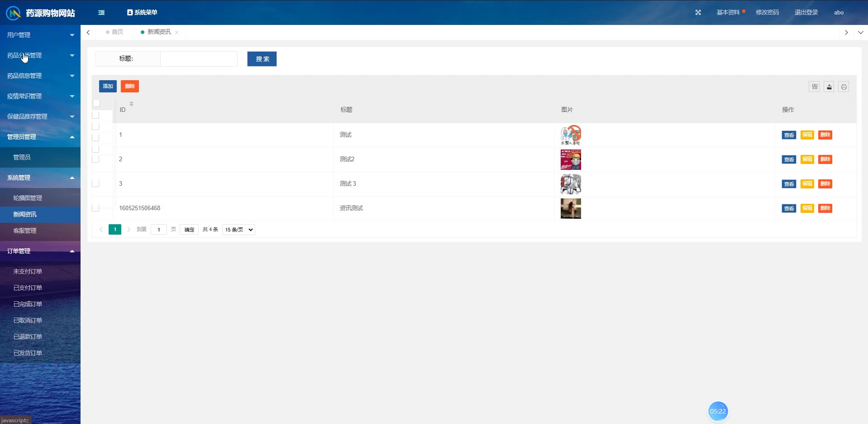
Task: Open 基本资料 in the top bar
Action: click(x=728, y=13)
